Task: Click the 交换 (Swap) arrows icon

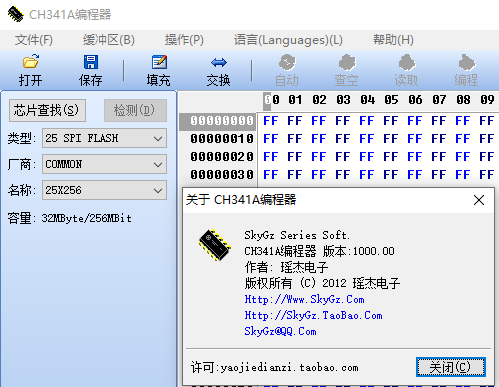Action: coord(219,62)
